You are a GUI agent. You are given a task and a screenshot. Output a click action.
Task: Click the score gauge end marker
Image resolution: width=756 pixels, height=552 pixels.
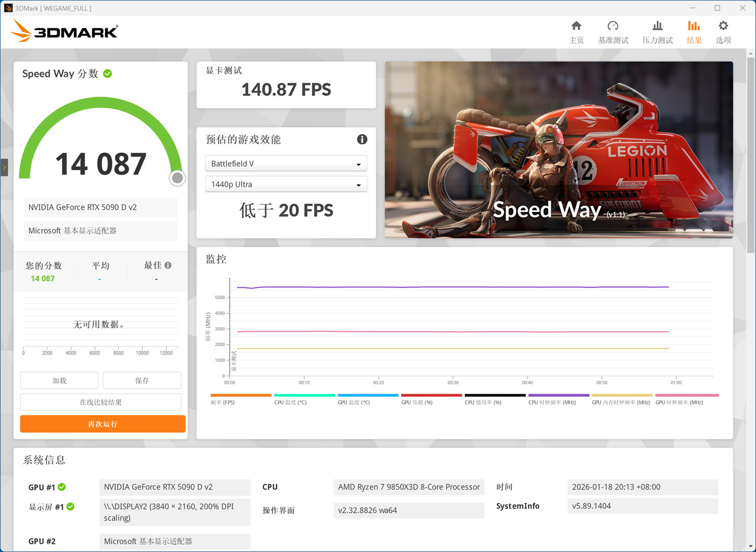point(177,178)
